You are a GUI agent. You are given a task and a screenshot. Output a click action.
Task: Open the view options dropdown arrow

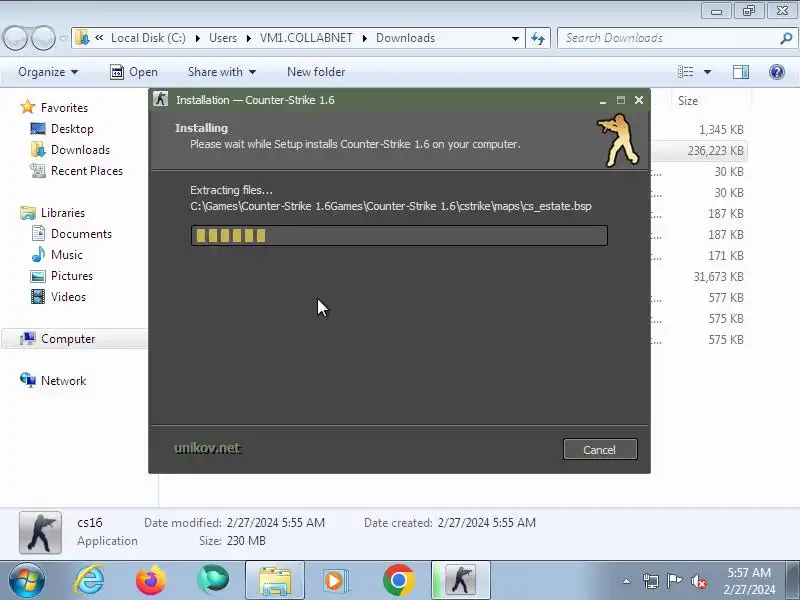[x=707, y=72]
